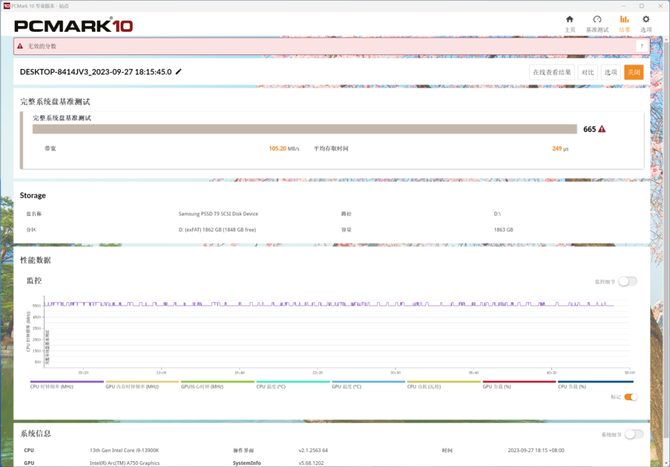670x467 pixels.
Task: Toggle the system details switch
Action: click(634, 434)
